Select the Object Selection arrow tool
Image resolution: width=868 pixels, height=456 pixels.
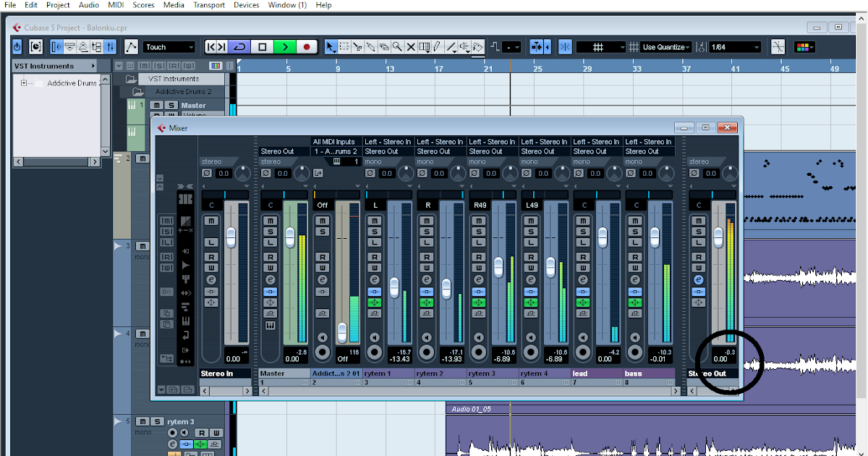click(x=331, y=47)
